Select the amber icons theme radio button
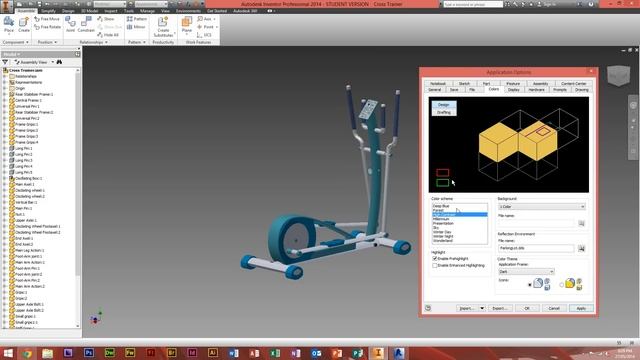Viewport: 640px width, 360px height. [562, 284]
